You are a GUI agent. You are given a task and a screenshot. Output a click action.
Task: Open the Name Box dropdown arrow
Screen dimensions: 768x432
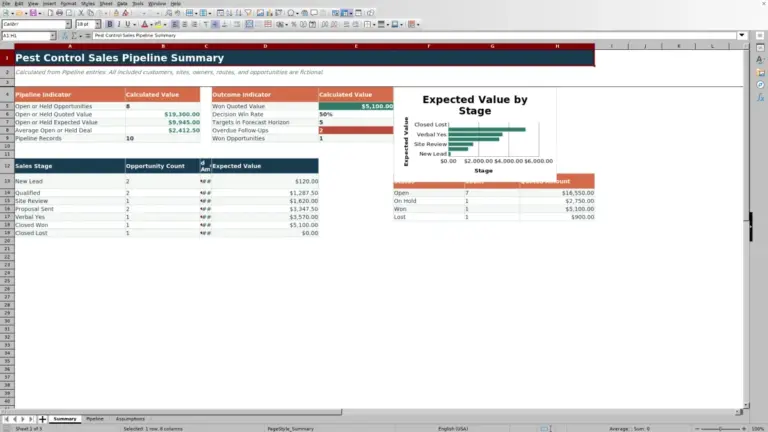pos(53,36)
